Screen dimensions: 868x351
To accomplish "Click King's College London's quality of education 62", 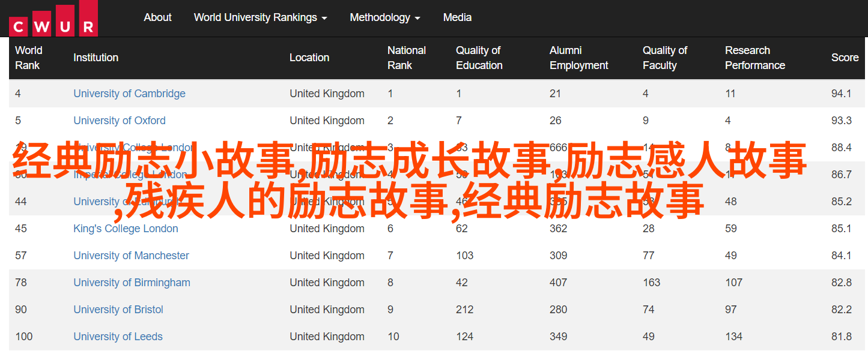I will tap(462, 229).
